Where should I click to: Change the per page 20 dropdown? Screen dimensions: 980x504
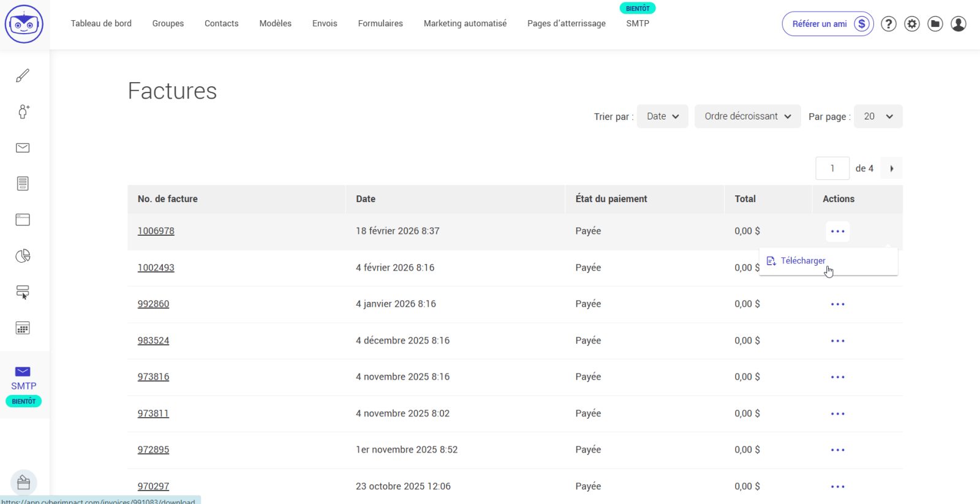pyautogui.click(x=878, y=116)
